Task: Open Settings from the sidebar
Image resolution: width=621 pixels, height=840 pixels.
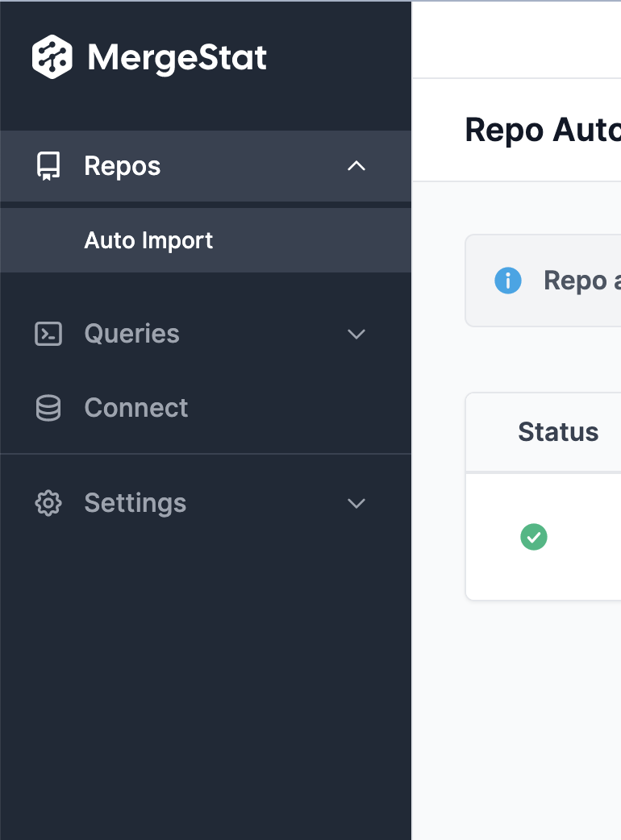Action: (135, 502)
